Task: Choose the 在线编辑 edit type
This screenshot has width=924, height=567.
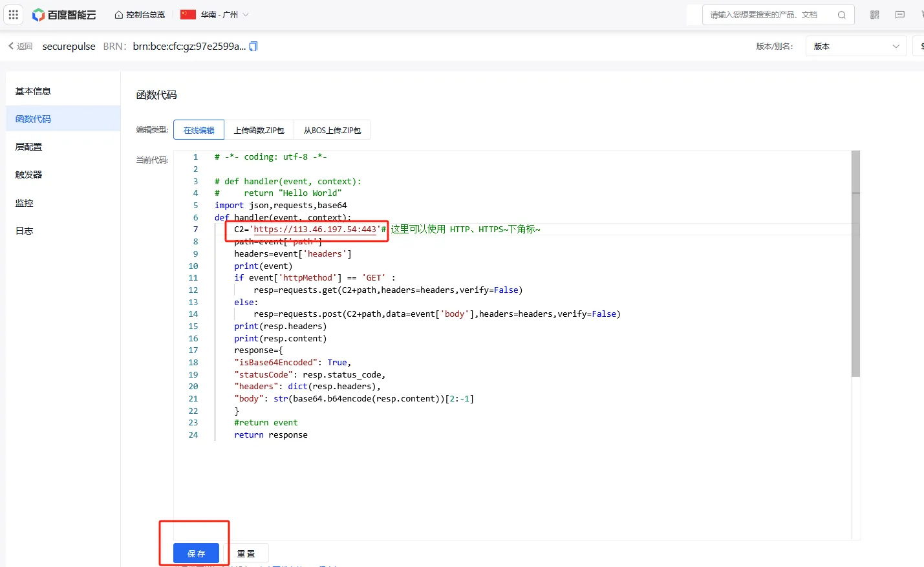Action: pos(199,130)
